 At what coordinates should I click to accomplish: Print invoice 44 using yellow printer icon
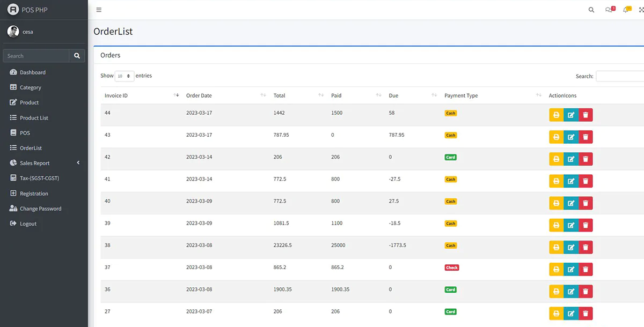556,115
